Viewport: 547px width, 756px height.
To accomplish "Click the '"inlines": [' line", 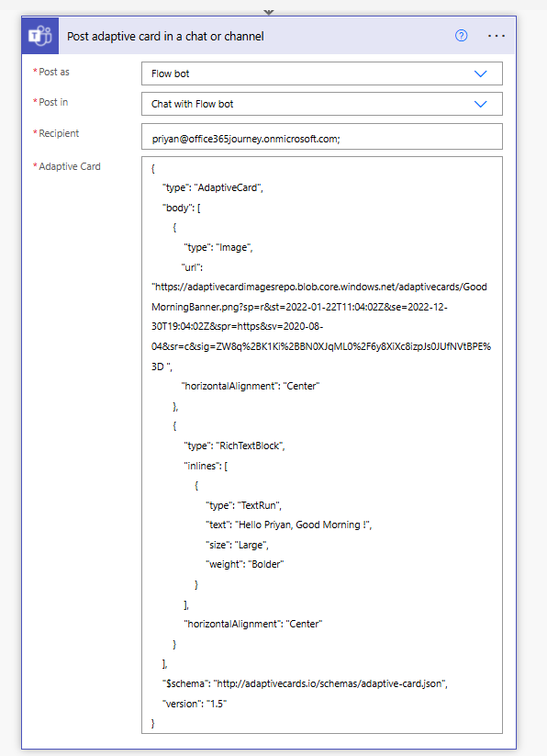I will click(x=206, y=466).
